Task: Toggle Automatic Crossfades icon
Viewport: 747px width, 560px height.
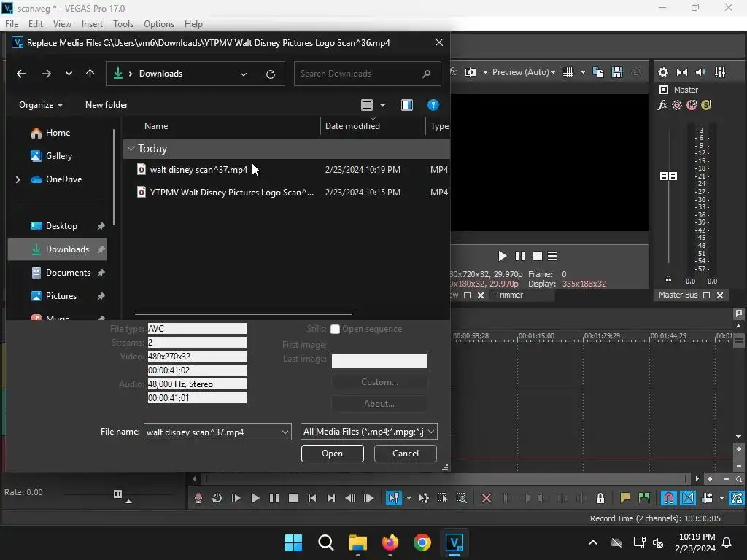Action: click(688, 498)
